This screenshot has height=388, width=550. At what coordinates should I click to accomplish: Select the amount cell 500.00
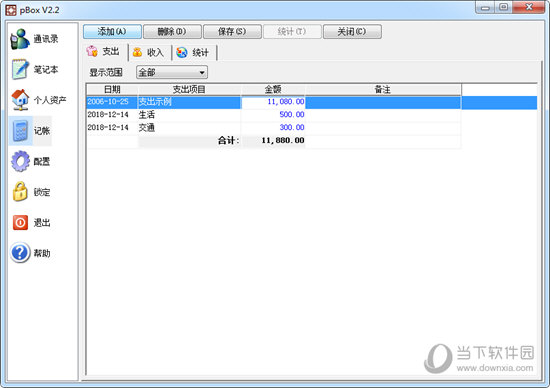click(273, 114)
